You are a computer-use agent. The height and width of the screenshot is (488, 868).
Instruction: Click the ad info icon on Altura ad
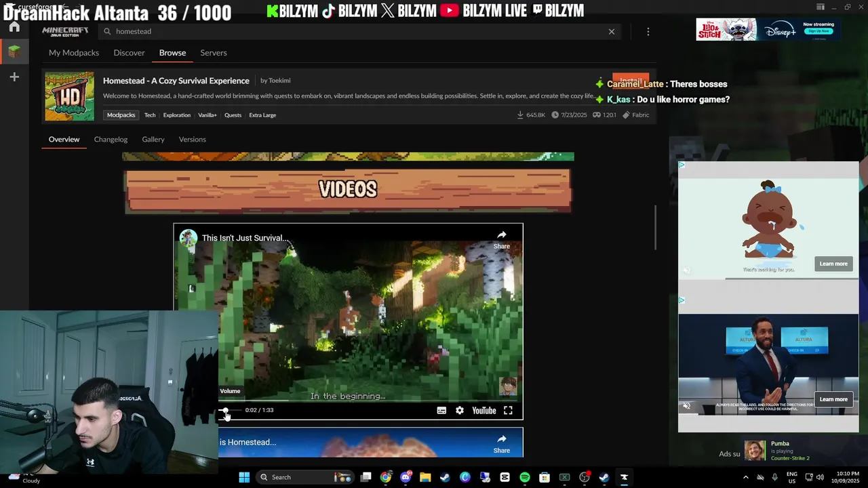click(x=682, y=300)
